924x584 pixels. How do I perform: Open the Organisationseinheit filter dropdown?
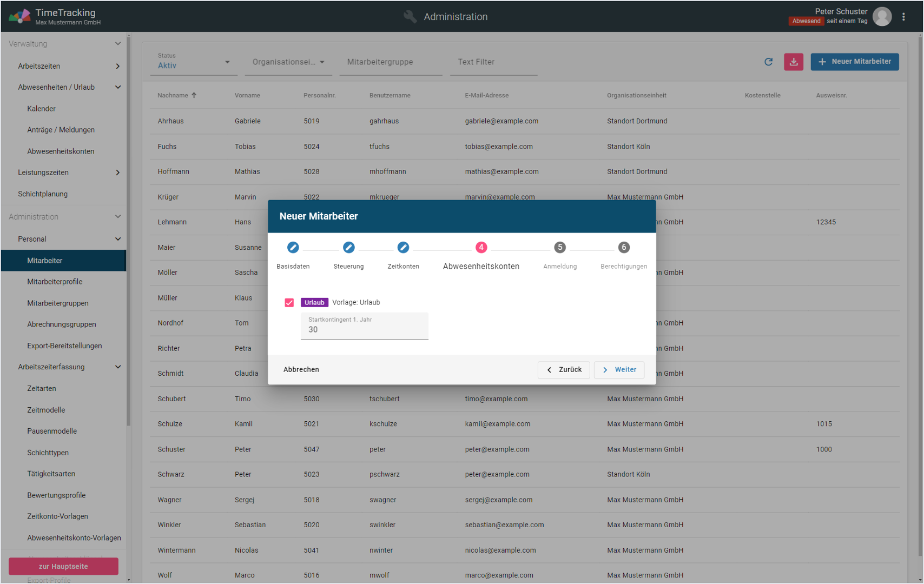(x=288, y=62)
